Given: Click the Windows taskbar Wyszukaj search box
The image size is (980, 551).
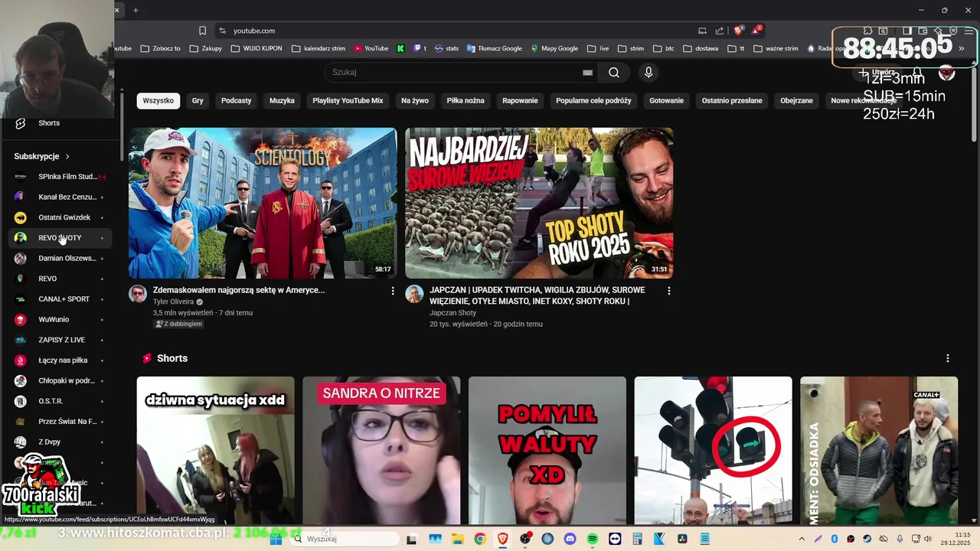Looking at the screenshot, I should tap(345, 539).
